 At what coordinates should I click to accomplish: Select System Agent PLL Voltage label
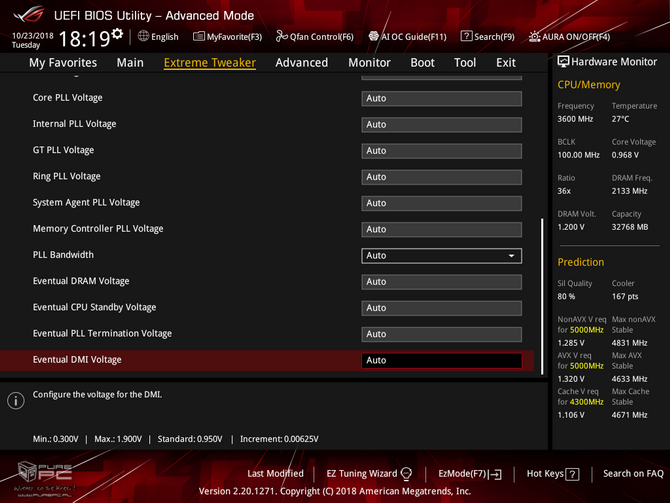86,203
